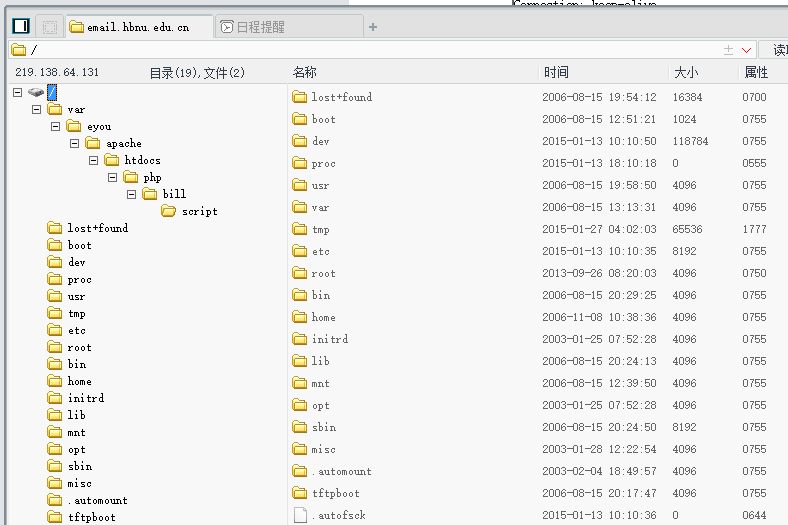Select sbin row in file list
Image resolution: width=788 pixels, height=525 pixels.
pyautogui.click(x=539, y=427)
